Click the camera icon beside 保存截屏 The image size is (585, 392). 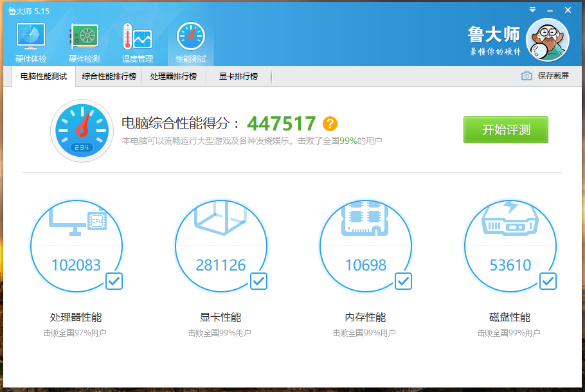pyautogui.click(x=526, y=76)
